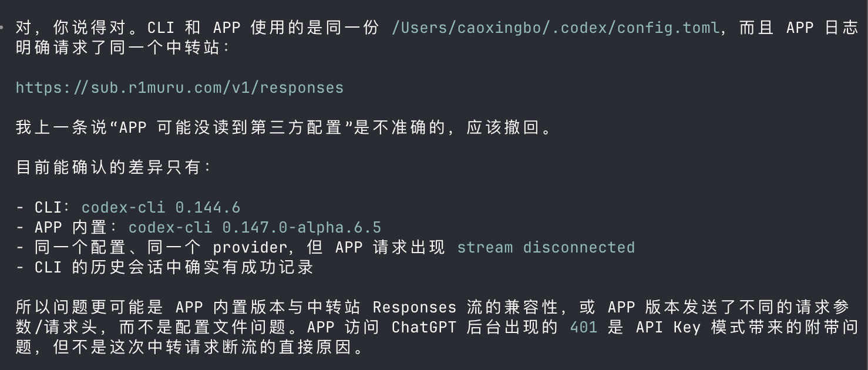The width and height of the screenshot is (868, 370).
Task: Click the bullet dot before the reply
Action: tap(2, 28)
